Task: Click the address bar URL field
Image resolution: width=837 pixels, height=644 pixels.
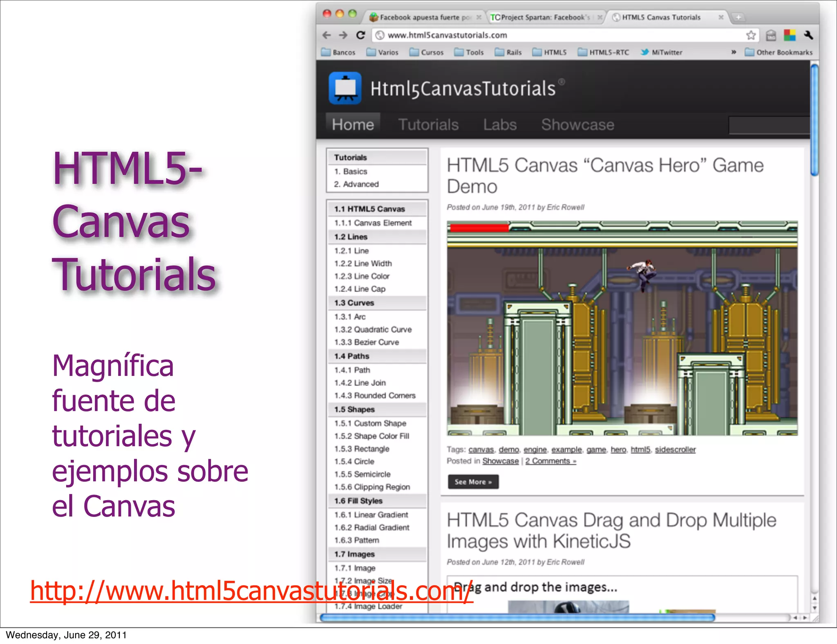Action: point(566,35)
